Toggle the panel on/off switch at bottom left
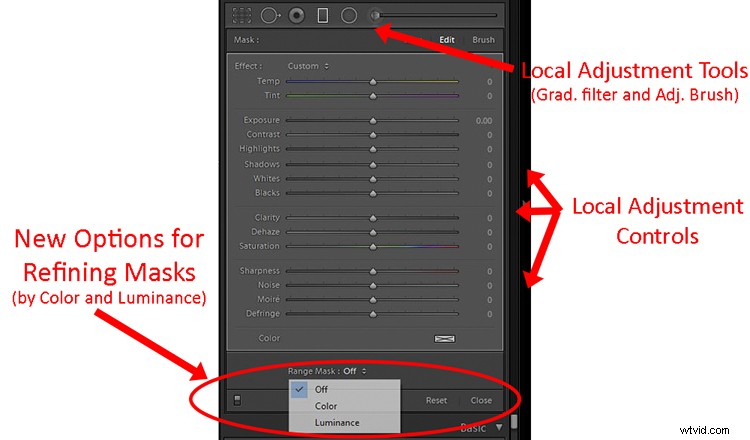750x440 pixels. click(x=237, y=400)
